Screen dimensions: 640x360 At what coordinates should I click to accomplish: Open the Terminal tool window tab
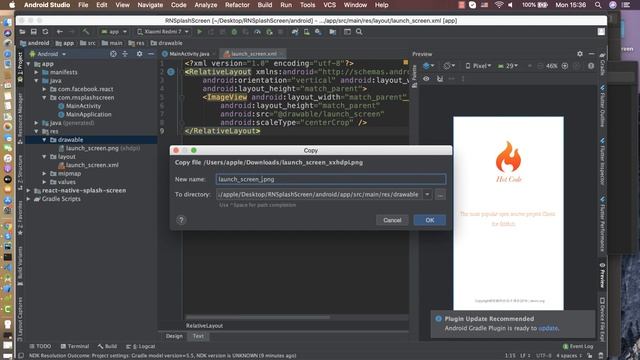tap(75, 346)
